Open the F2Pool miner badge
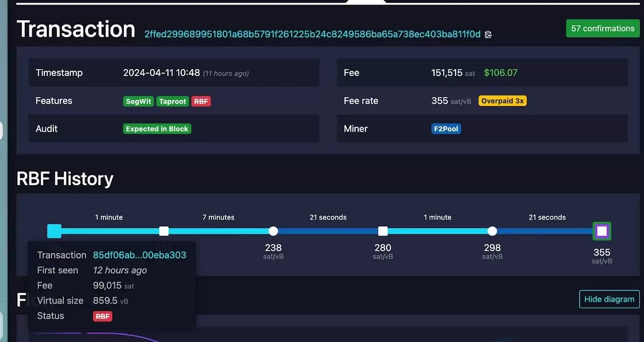 coord(446,129)
